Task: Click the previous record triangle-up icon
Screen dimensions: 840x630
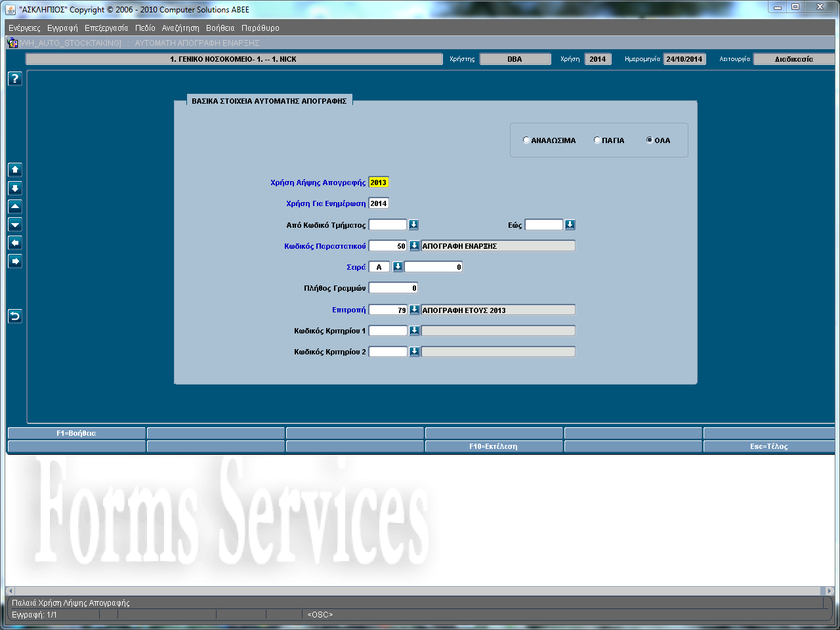Action: pyautogui.click(x=15, y=206)
